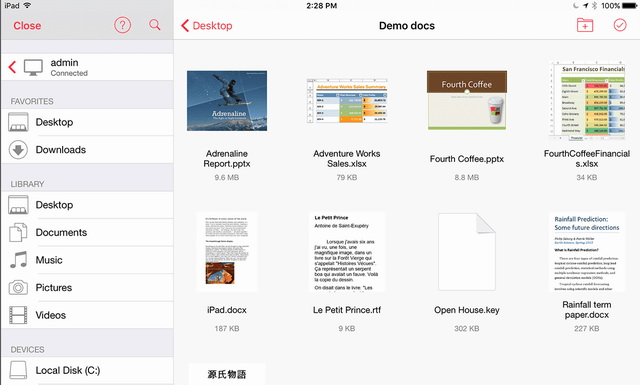Viewport: 640px width, 385px height.
Task: Click the Downloads arrow icon
Action: (18, 150)
